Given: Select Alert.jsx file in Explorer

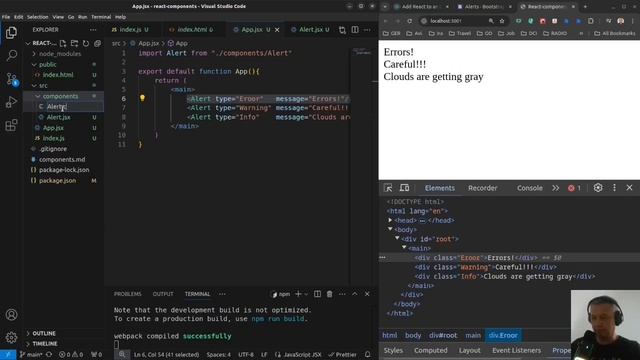Looking at the screenshot, I should (58, 118).
